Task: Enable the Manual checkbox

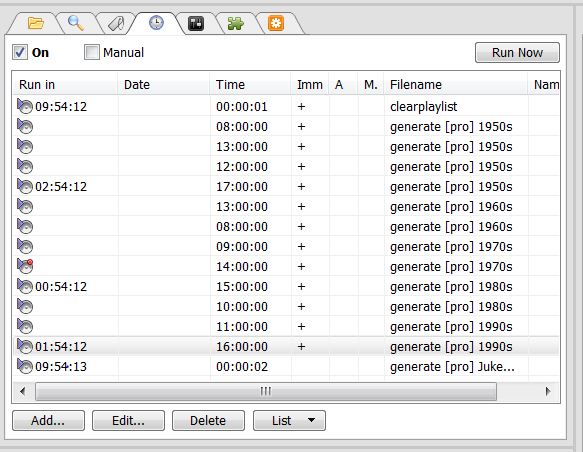Action: point(91,52)
